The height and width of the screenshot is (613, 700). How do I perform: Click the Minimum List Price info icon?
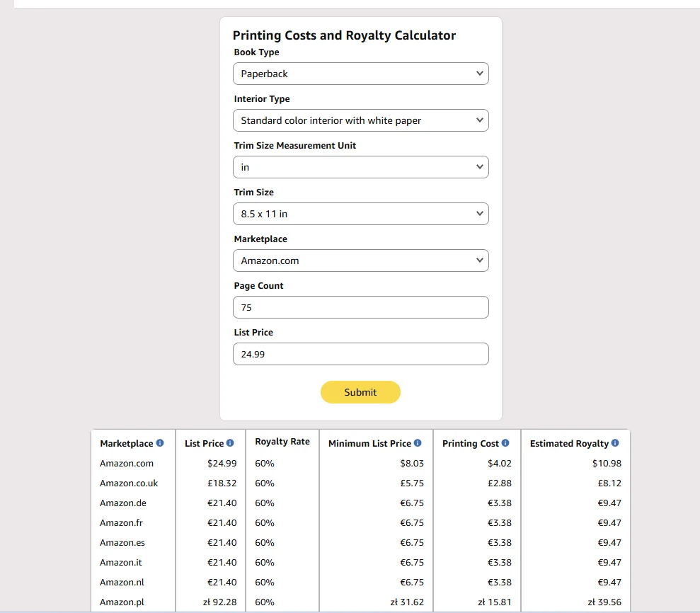point(418,443)
